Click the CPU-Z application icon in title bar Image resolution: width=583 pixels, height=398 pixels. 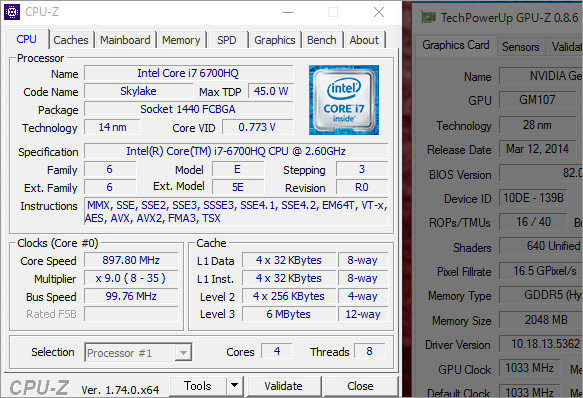point(12,12)
